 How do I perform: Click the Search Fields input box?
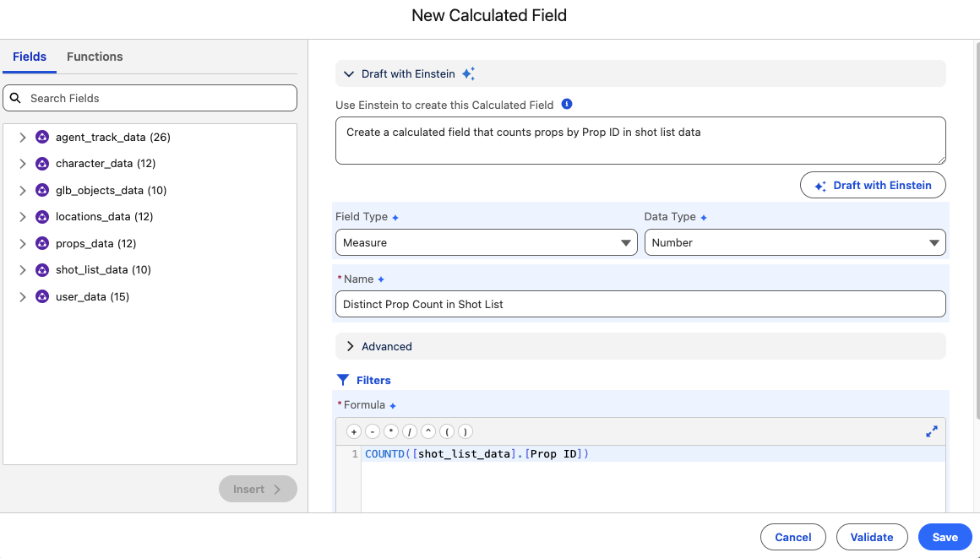161,98
